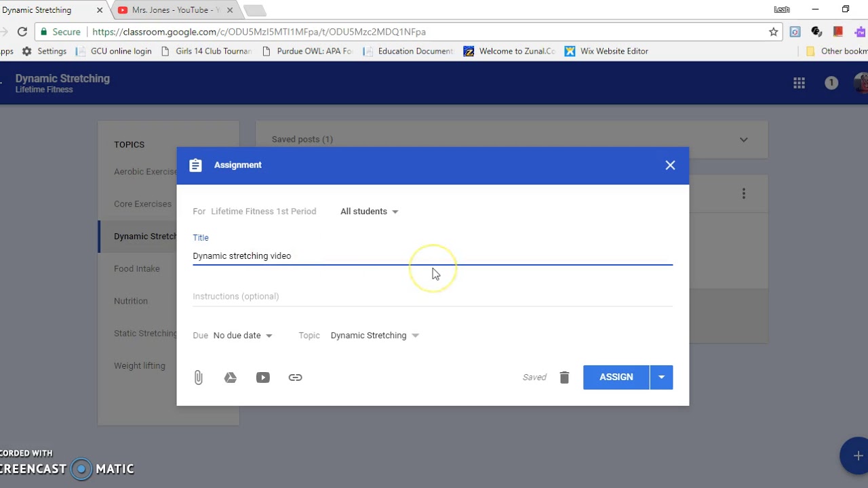Delete the draft with the trash icon

point(564,378)
